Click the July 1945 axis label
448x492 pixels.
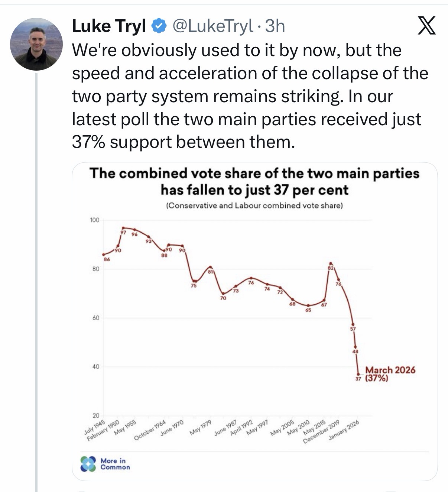(93, 428)
